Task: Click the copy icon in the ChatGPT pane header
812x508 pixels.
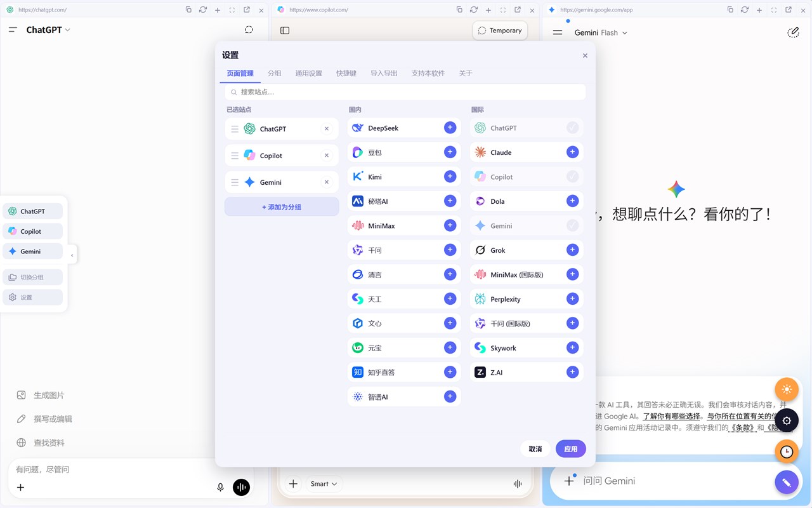Action: (x=188, y=10)
